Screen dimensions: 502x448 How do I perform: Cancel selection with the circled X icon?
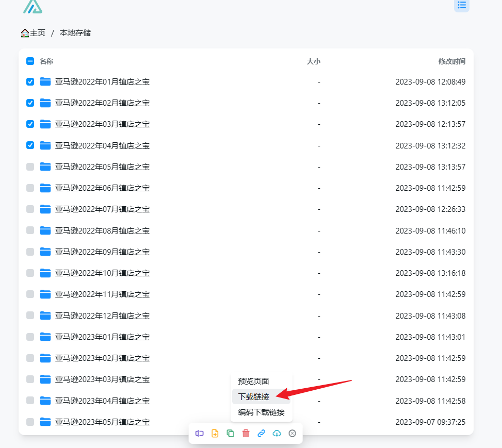(293, 434)
